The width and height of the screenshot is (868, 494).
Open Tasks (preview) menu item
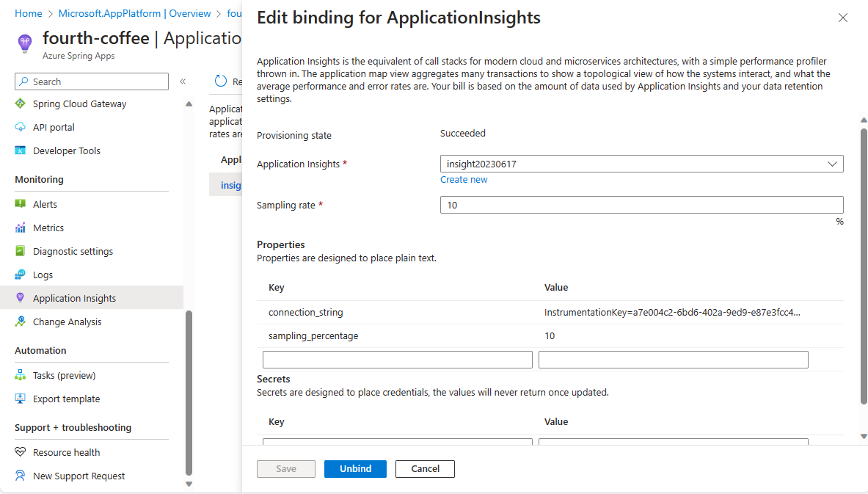(x=64, y=375)
